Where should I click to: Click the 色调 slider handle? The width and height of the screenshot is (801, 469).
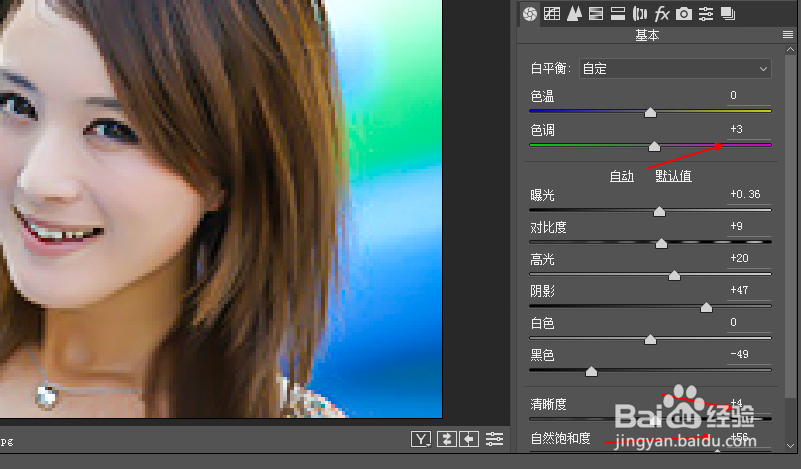point(654,147)
